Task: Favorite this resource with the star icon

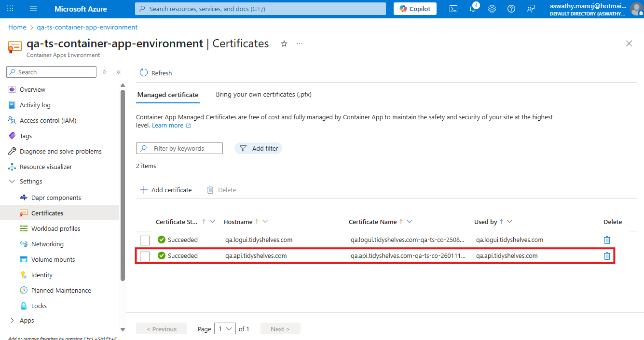Action: (284, 43)
